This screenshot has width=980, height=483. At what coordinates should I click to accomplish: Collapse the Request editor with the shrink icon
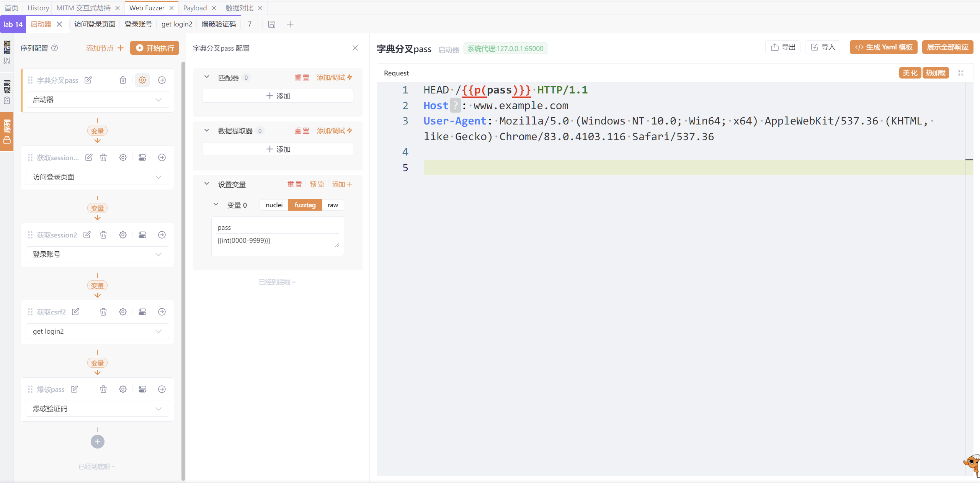(960, 73)
